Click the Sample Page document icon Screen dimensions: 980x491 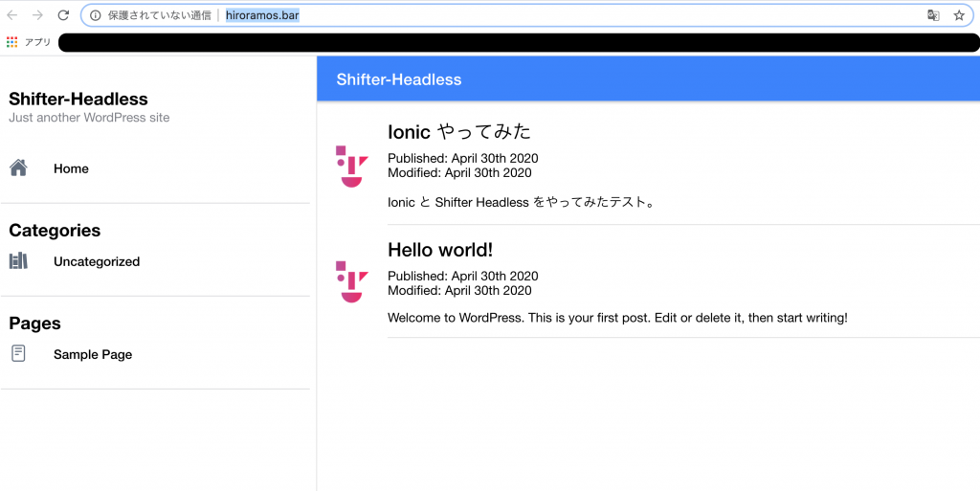point(19,353)
